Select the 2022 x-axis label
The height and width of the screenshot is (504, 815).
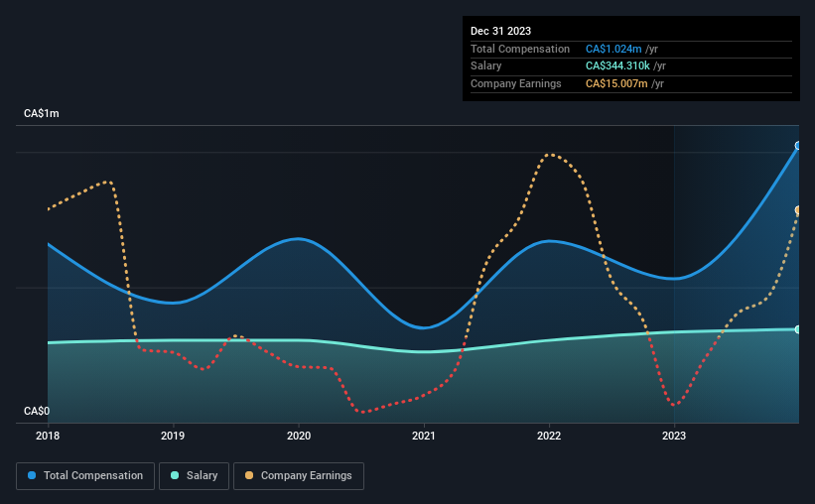point(549,436)
